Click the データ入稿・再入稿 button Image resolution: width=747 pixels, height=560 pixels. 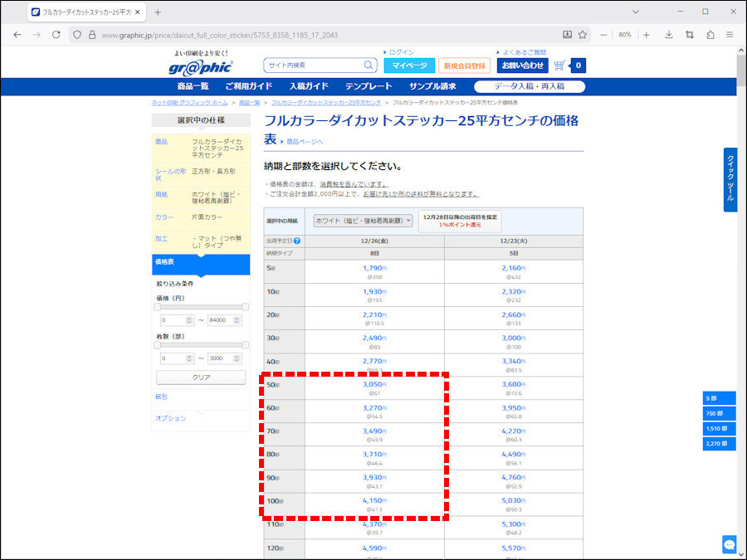[x=530, y=86]
